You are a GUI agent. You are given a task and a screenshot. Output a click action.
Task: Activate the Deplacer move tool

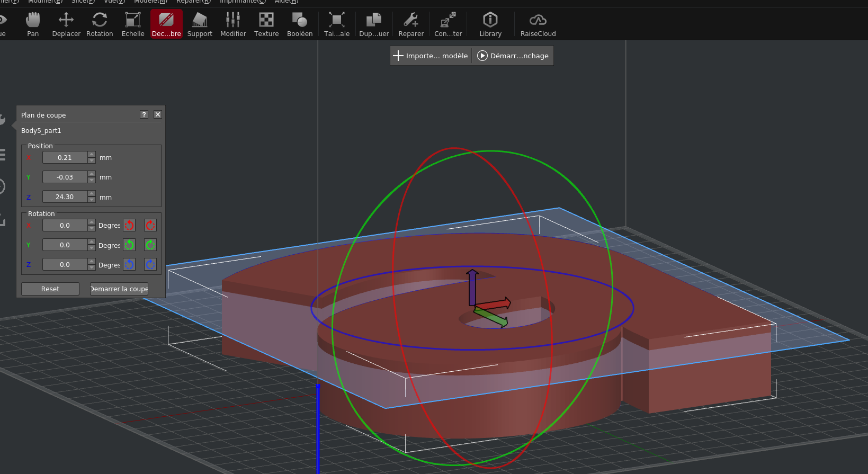tap(66, 24)
